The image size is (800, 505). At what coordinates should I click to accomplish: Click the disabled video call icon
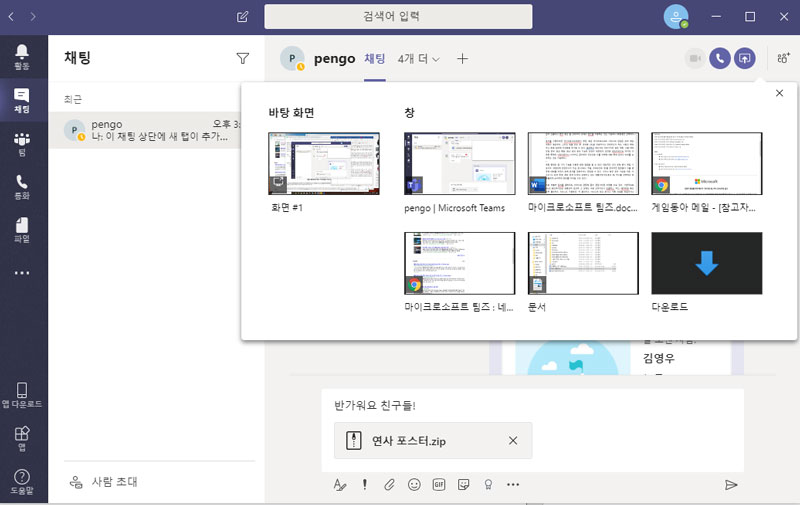(695, 59)
